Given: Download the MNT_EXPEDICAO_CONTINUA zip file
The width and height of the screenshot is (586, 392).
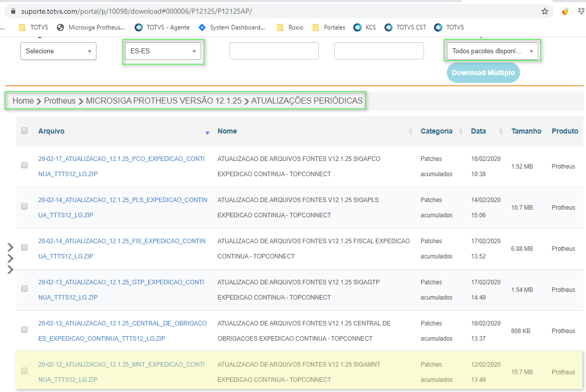Looking at the screenshot, I should pos(121,372).
